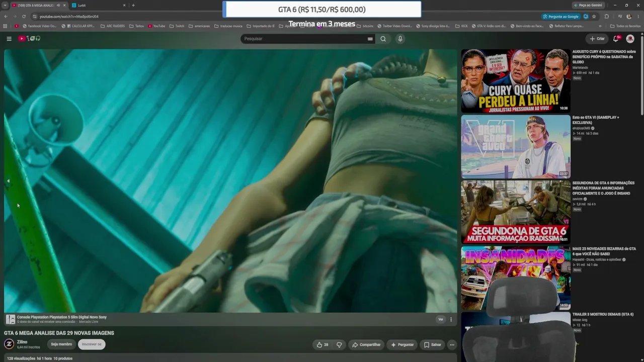Open the GTA 6 (R$ 11,50/R$ 600,00) goal bar
Image resolution: width=644 pixels, height=362 pixels.
pyautogui.click(x=322, y=10)
